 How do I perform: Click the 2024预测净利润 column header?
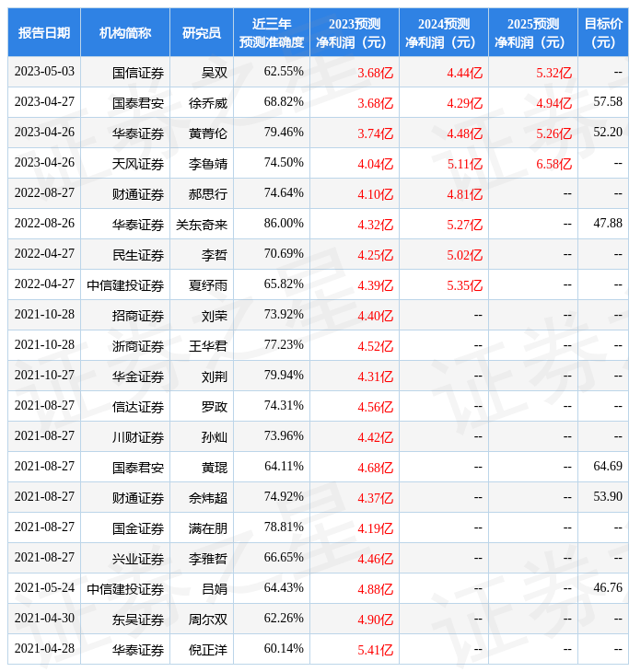tap(444, 33)
